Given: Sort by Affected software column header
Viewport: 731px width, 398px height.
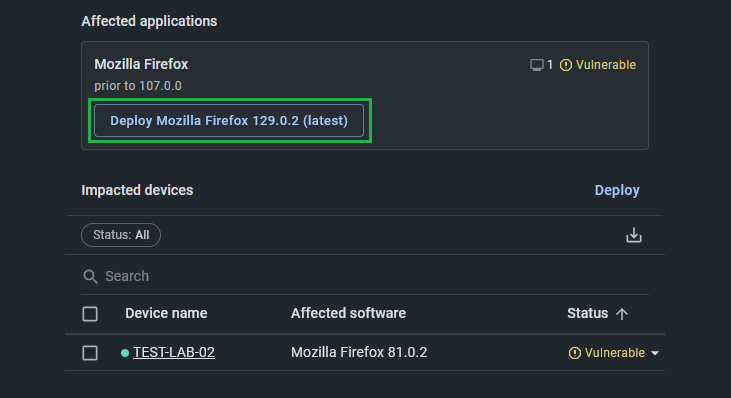Looking at the screenshot, I should (348, 313).
